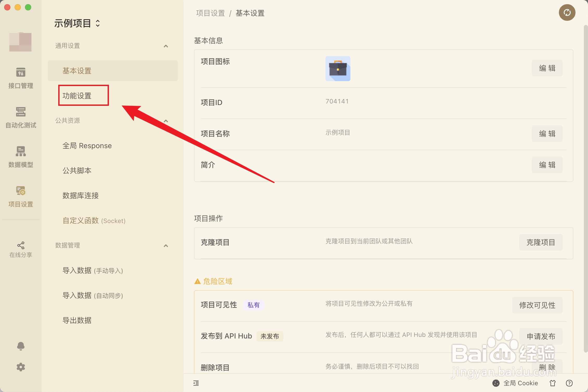Click the 克隆项目 button
Viewport: 588px width, 392px height.
[540, 242]
